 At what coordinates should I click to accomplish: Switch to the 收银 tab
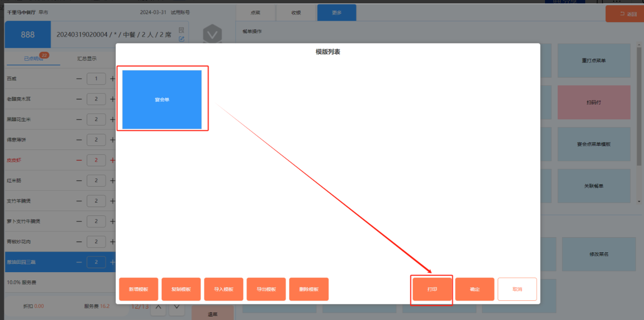pos(296,13)
